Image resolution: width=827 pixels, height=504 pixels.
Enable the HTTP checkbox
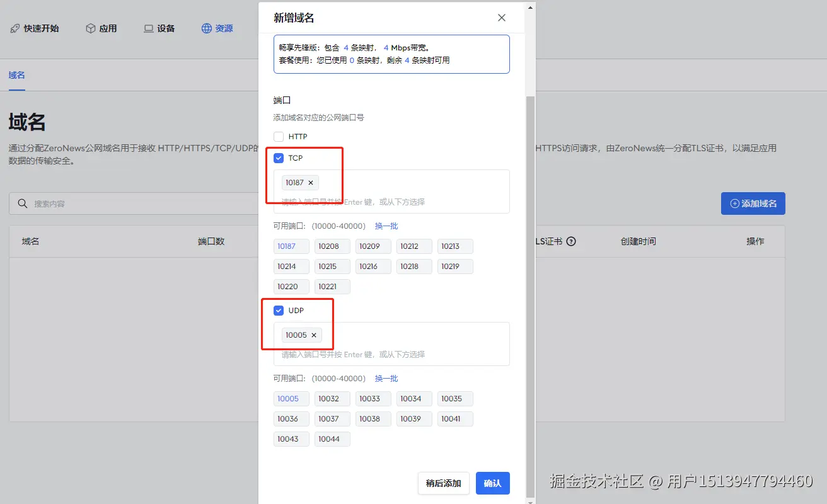(x=279, y=137)
